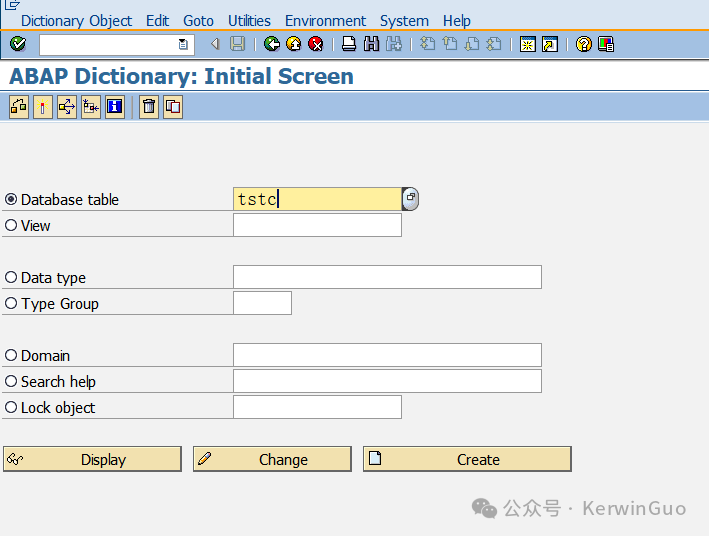
Task: Click the blue Information icon
Action: click(115, 107)
